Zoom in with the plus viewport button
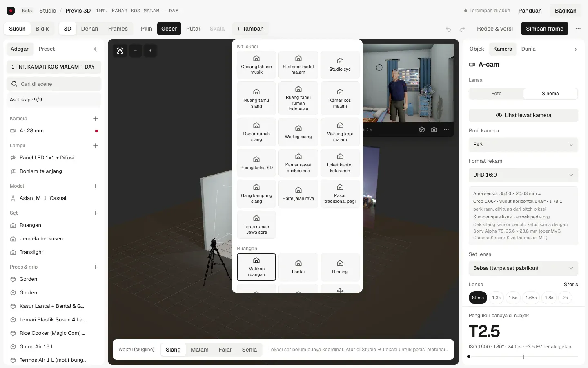The height and width of the screenshot is (368, 588). [150, 51]
